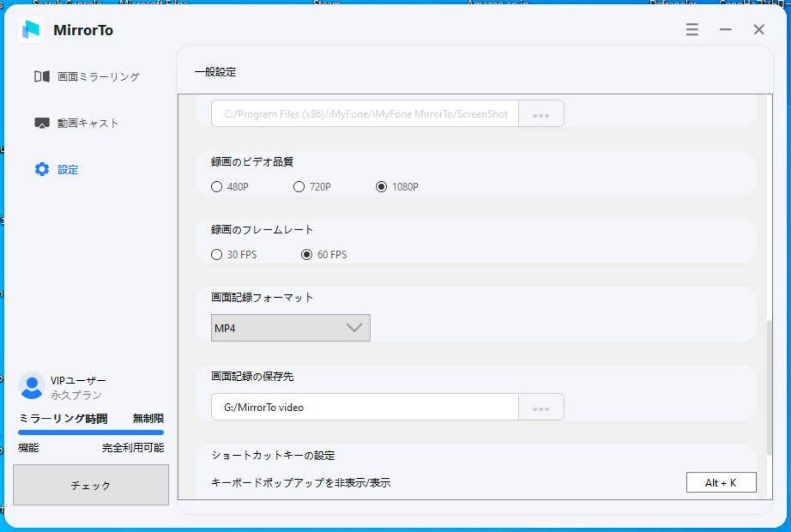Screen dimensions: 791x532
Task: Click the settings gear icon
Action: pyautogui.click(x=42, y=169)
